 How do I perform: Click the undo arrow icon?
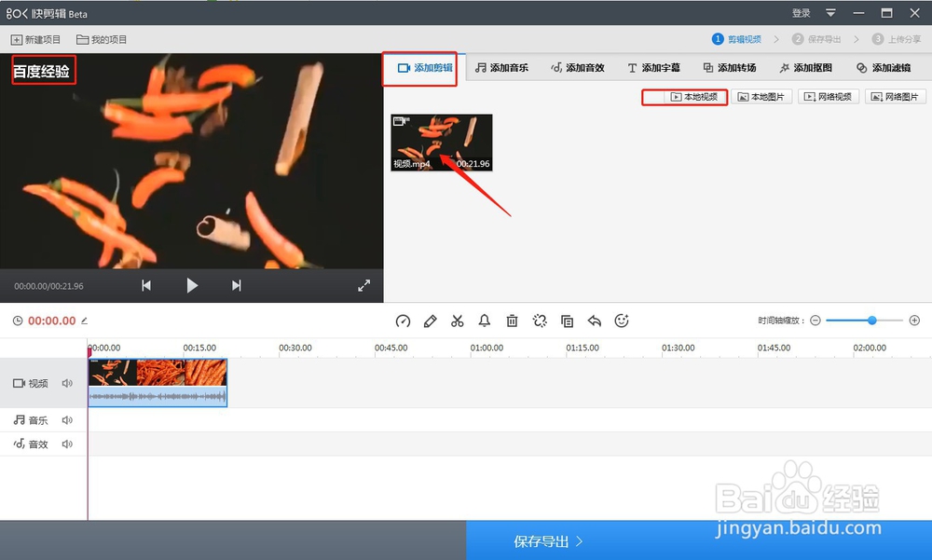(596, 321)
